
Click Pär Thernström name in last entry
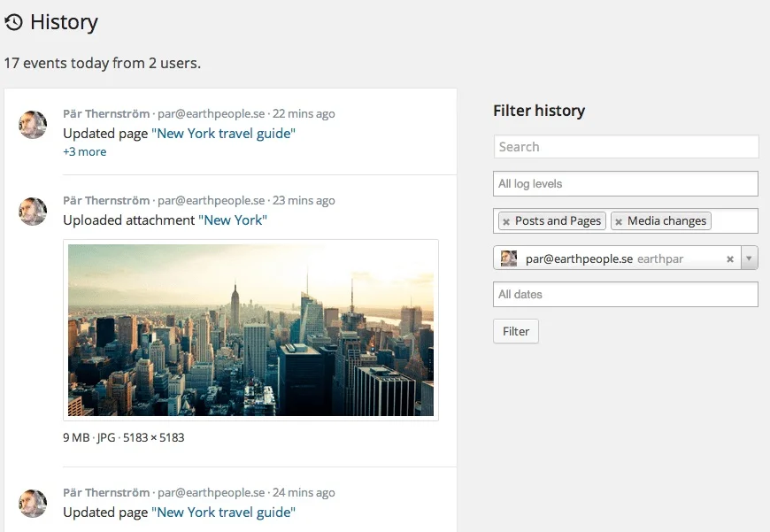click(106, 493)
